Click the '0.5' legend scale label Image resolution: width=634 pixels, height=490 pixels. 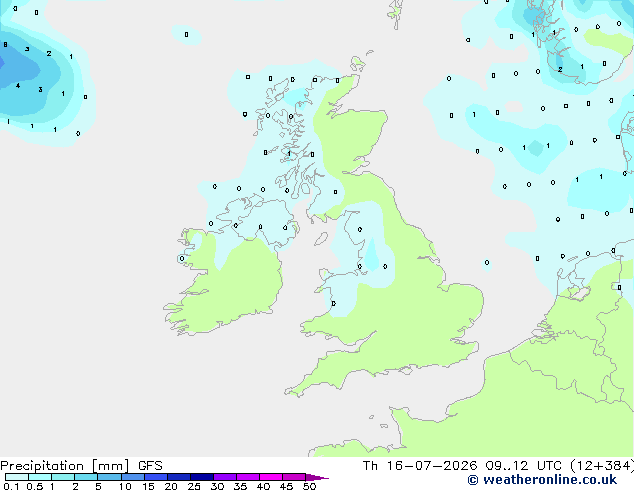point(34,486)
